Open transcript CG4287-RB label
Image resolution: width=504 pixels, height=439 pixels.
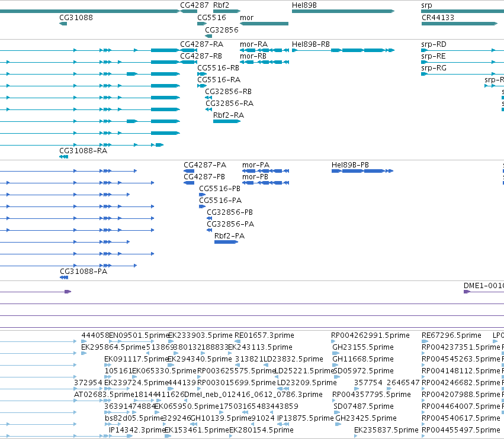[201, 56]
